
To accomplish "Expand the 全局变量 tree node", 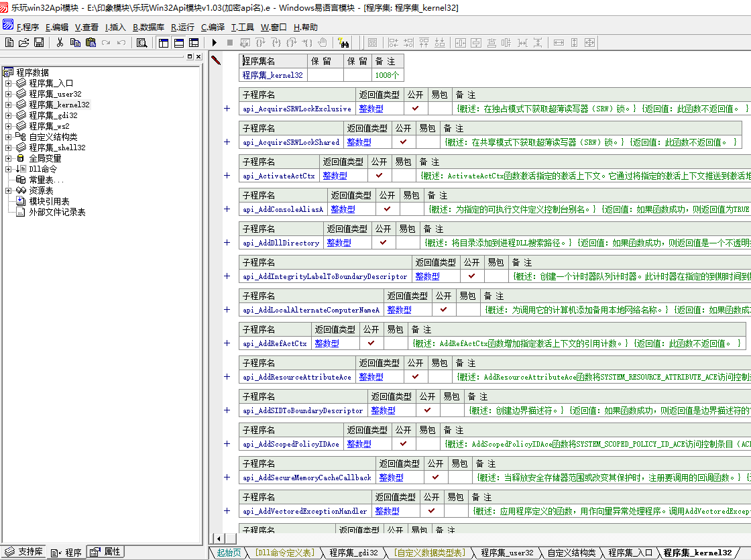I will pos(9,158).
